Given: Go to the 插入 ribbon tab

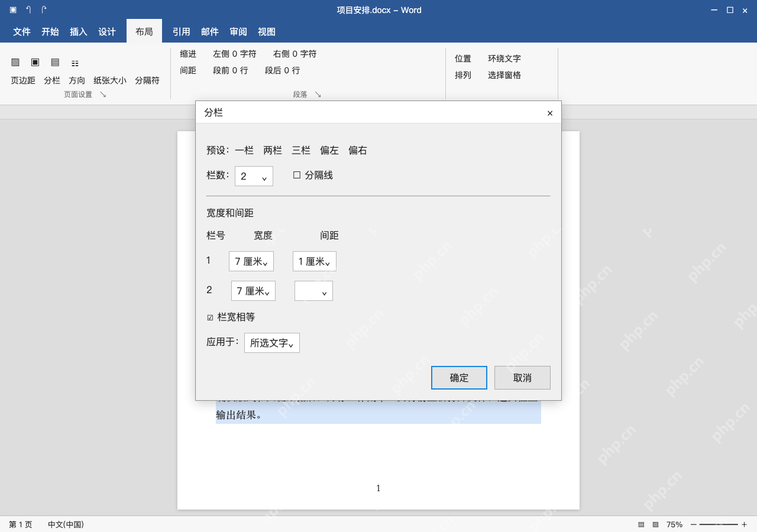Looking at the screenshot, I should pyautogui.click(x=79, y=31).
